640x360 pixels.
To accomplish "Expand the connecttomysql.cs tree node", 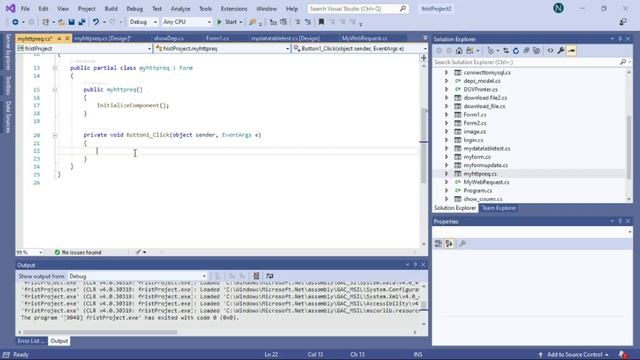I will (446, 73).
